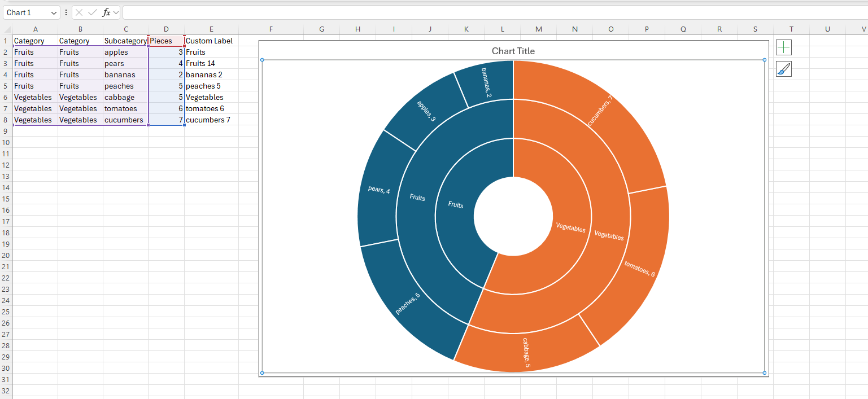Select column A header
The height and width of the screenshot is (399, 868).
(35, 29)
